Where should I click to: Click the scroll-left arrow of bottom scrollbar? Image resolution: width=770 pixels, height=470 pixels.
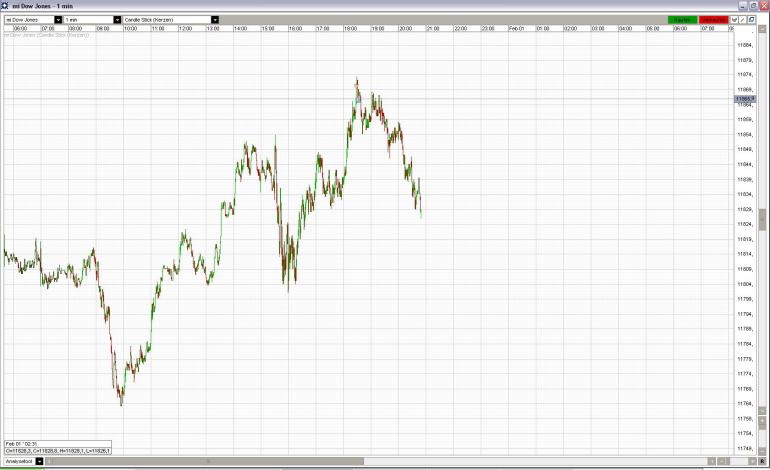(x=49, y=462)
